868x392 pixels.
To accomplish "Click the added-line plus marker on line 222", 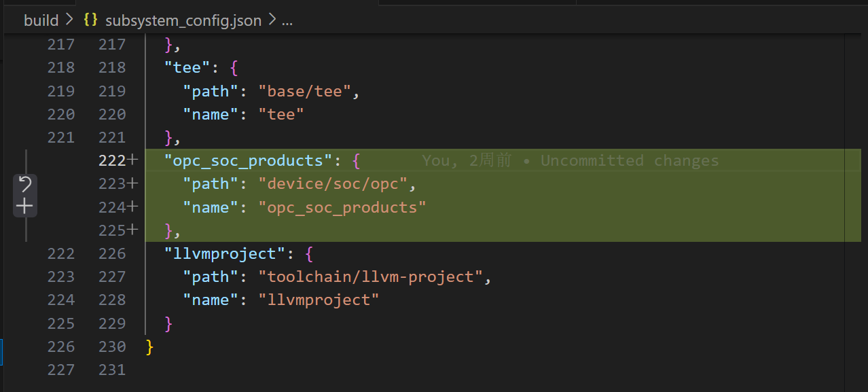I will click(x=132, y=160).
